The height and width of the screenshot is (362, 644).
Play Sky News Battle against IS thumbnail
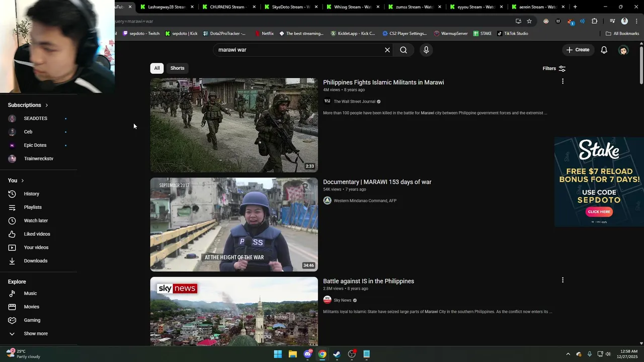coord(234,311)
